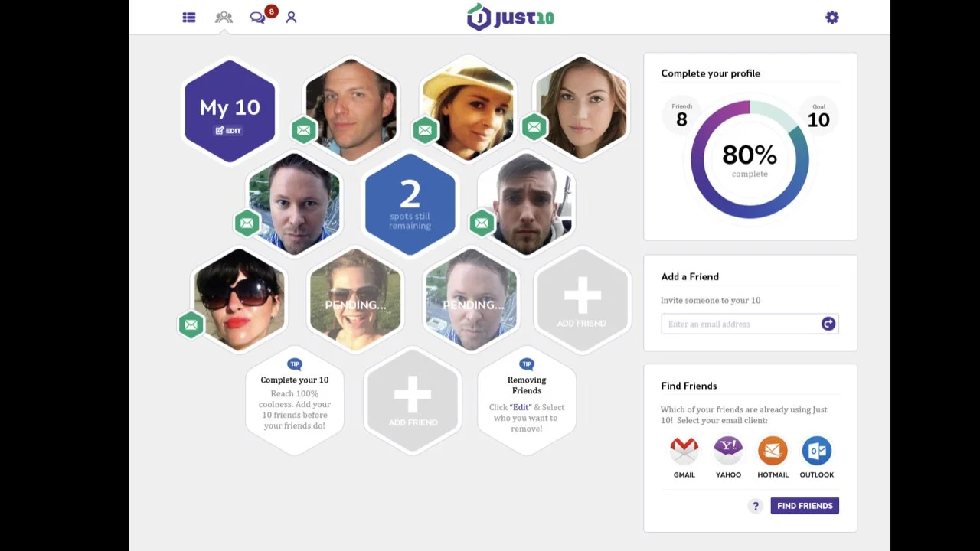
Task: Click the pending woman friend photo
Action: (x=355, y=301)
